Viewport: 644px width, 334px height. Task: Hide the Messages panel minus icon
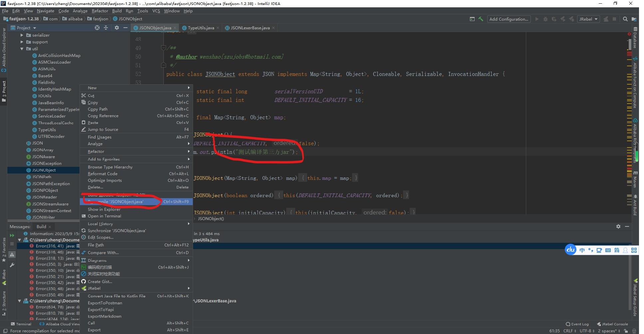(x=627, y=226)
